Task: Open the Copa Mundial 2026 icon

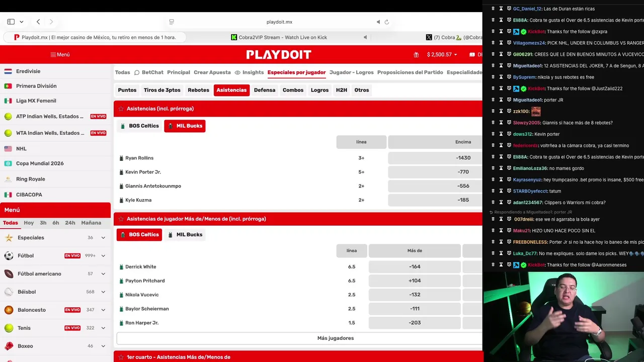Action: 8,163
